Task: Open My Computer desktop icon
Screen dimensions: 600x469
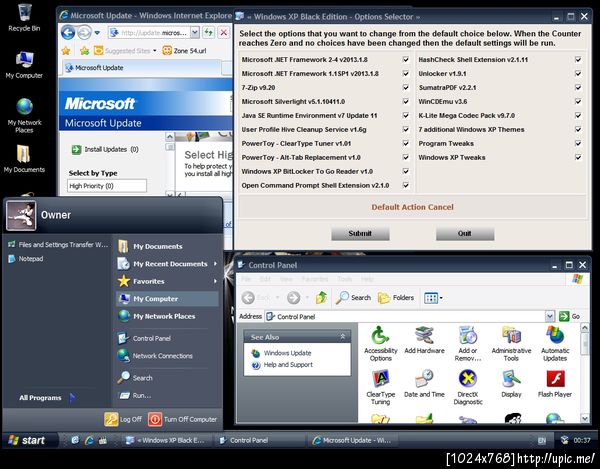Action: (24, 64)
